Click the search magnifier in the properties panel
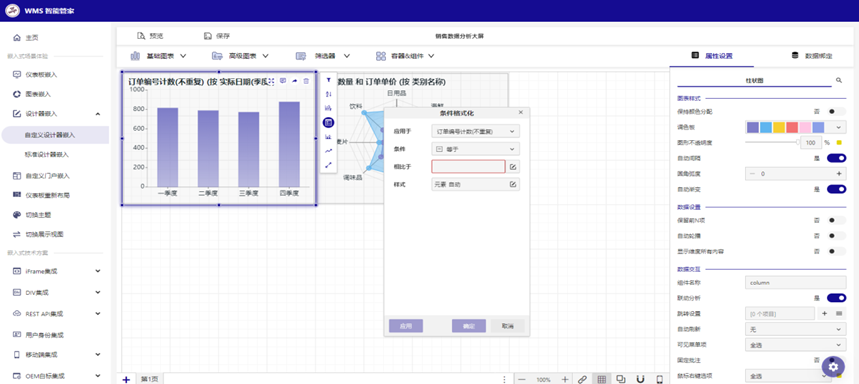 click(839, 80)
